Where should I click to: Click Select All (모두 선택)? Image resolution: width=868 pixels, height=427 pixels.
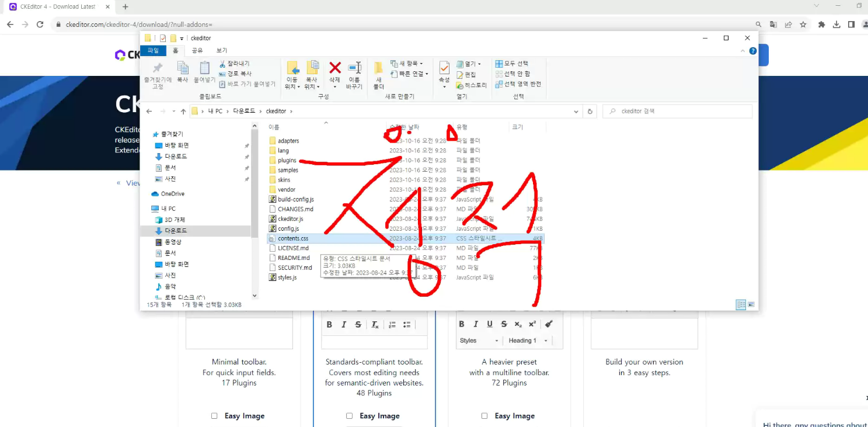(x=512, y=63)
